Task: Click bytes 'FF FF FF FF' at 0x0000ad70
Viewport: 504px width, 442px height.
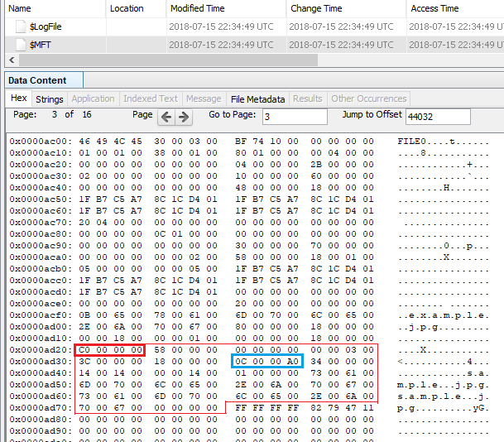Action: (x=266, y=407)
